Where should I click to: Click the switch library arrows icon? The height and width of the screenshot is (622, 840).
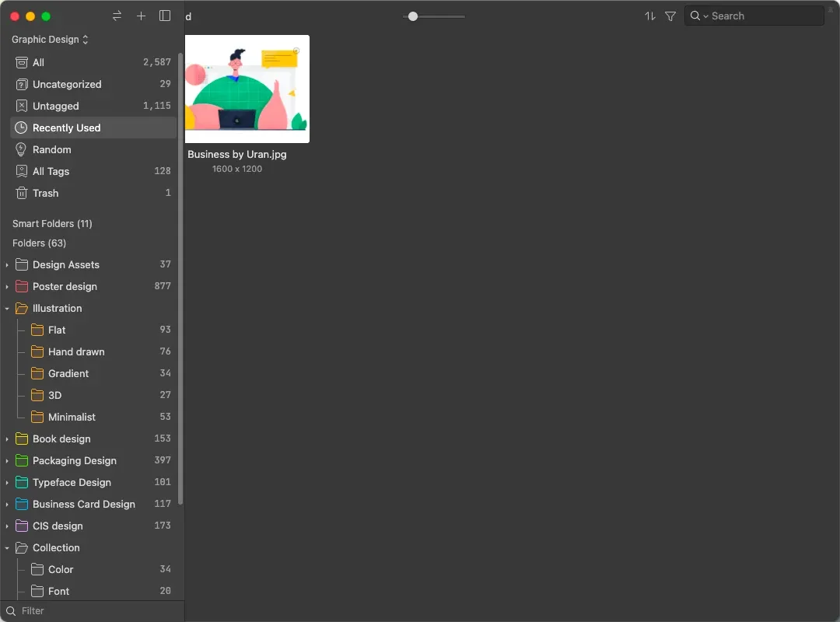[x=117, y=16]
